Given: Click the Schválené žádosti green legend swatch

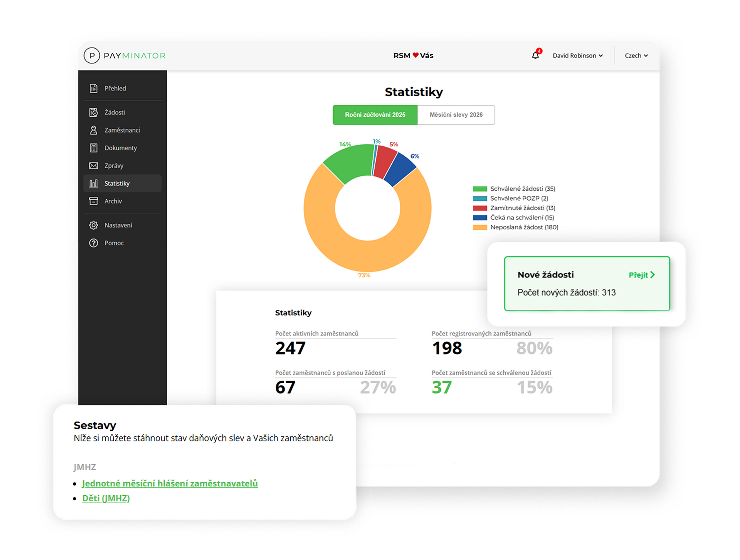Looking at the screenshot, I should click(480, 189).
